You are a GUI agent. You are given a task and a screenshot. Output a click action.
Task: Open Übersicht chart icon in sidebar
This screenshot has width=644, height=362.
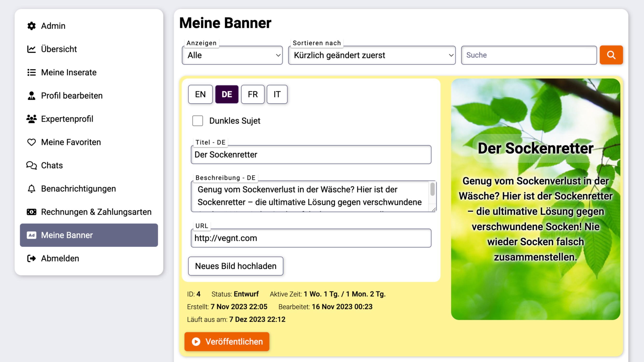(31, 49)
